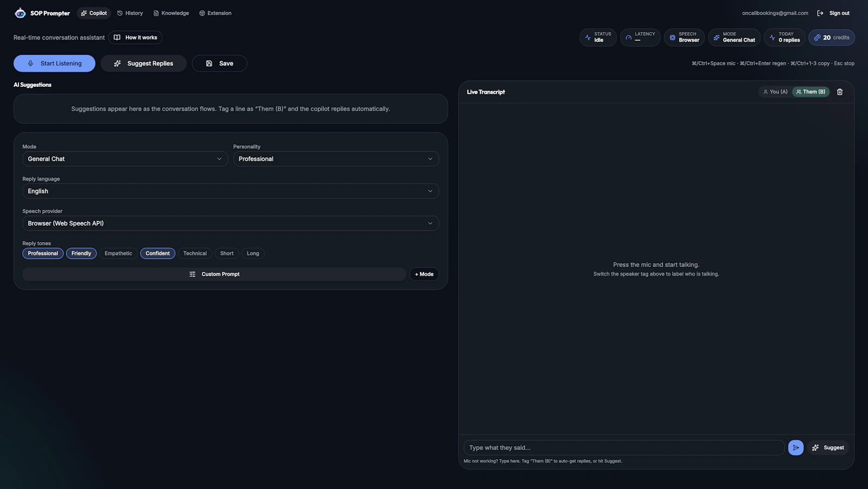
Task: Click the Latency gauge indicator
Action: (640, 37)
